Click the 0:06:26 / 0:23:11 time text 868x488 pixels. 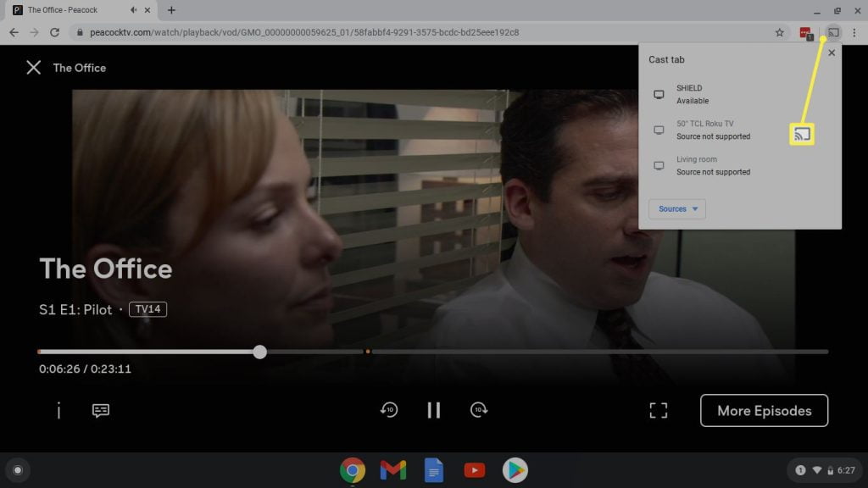tap(85, 369)
